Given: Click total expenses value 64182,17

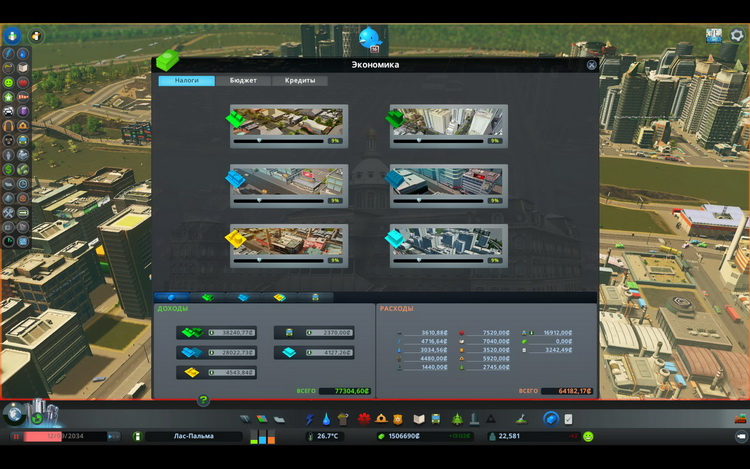Looking at the screenshot, I should [568, 391].
